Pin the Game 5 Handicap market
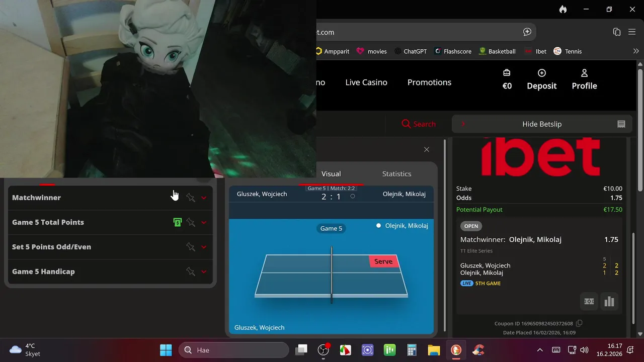The height and width of the screenshot is (362, 644). coord(191,271)
